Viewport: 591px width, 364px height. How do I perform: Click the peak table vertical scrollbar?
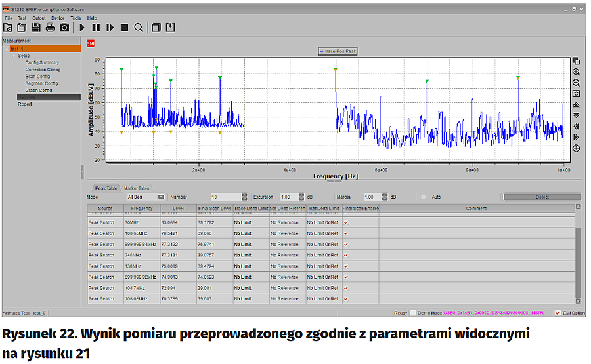click(578, 262)
